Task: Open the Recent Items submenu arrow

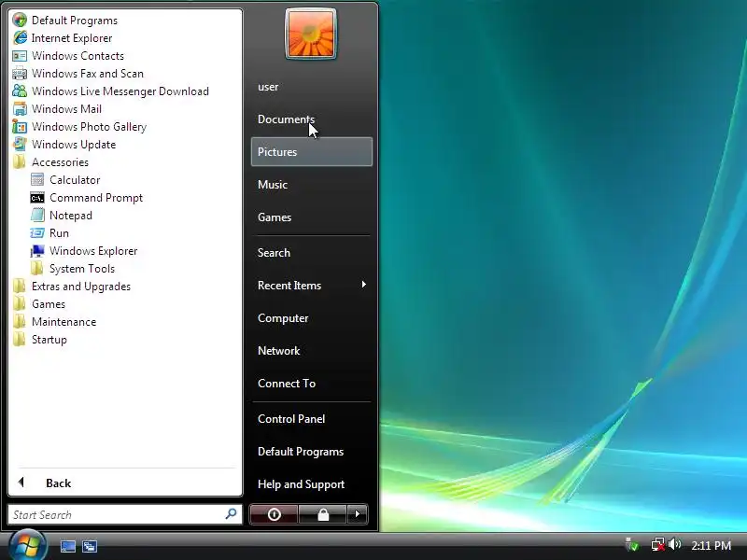Action: (x=363, y=285)
